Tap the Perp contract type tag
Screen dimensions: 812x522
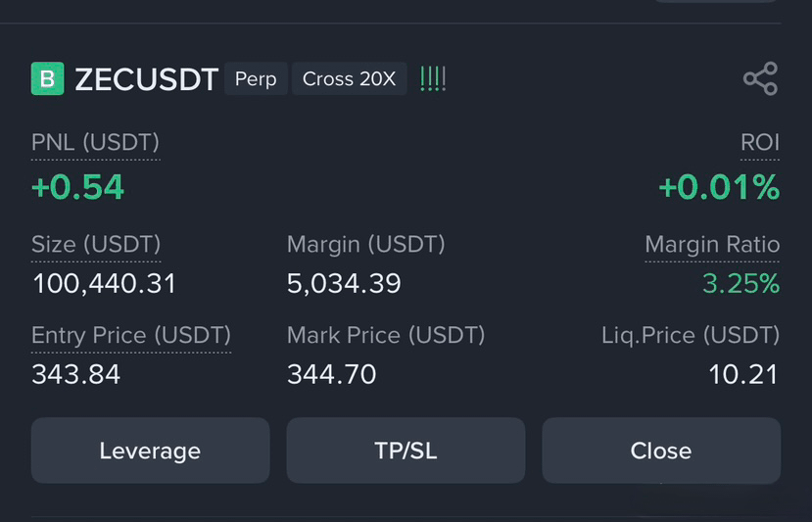(256, 78)
